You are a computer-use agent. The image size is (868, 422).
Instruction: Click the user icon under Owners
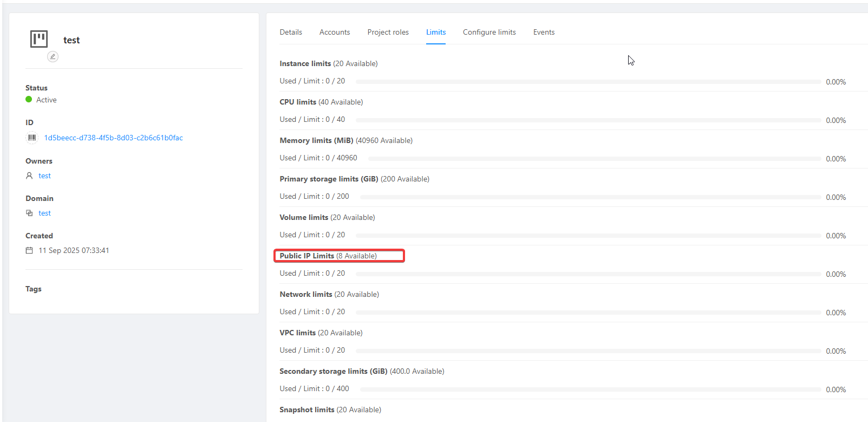29,176
